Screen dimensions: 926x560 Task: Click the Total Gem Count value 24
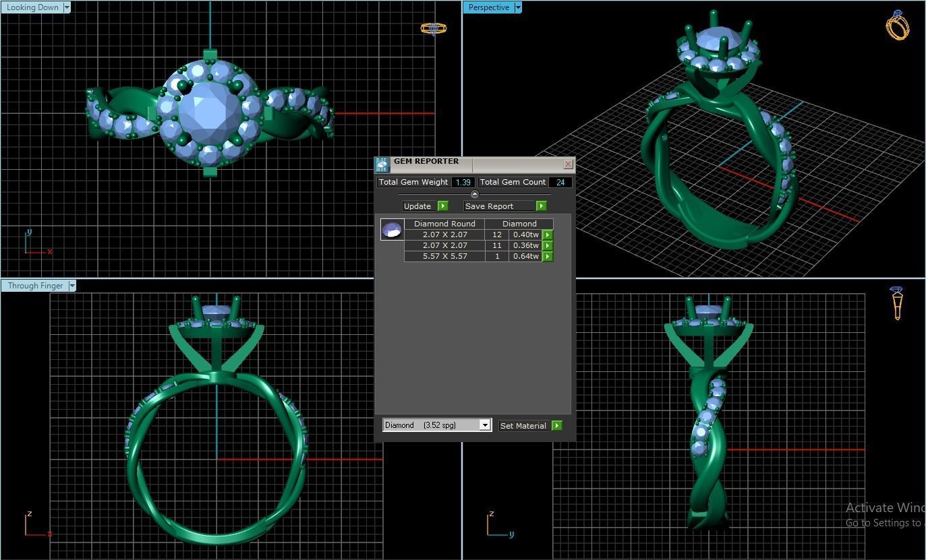click(560, 182)
